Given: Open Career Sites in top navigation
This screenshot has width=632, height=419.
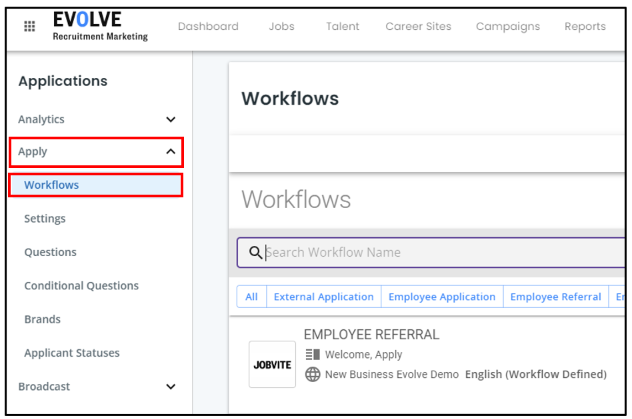Looking at the screenshot, I should click(418, 27).
